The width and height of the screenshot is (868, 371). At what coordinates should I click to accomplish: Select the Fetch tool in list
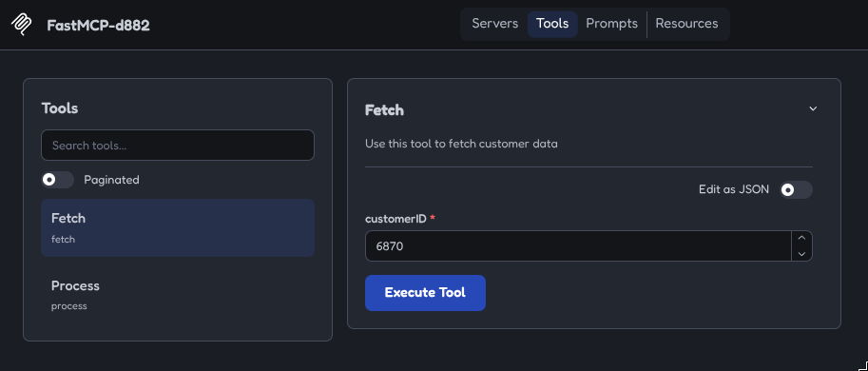click(x=178, y=227)
